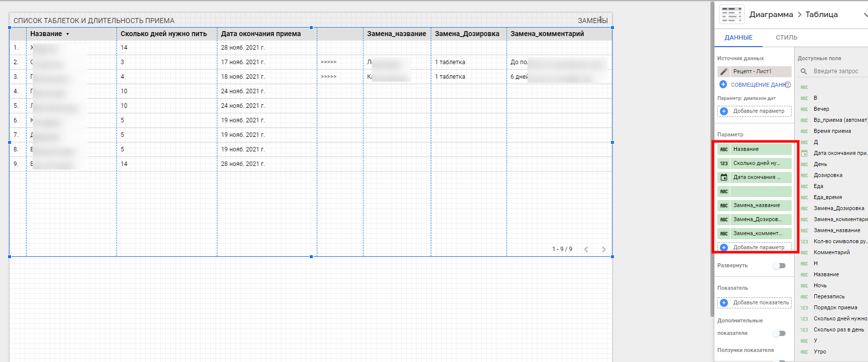Select the Время приема field
The image size is (868, 362).
(832, 131)
